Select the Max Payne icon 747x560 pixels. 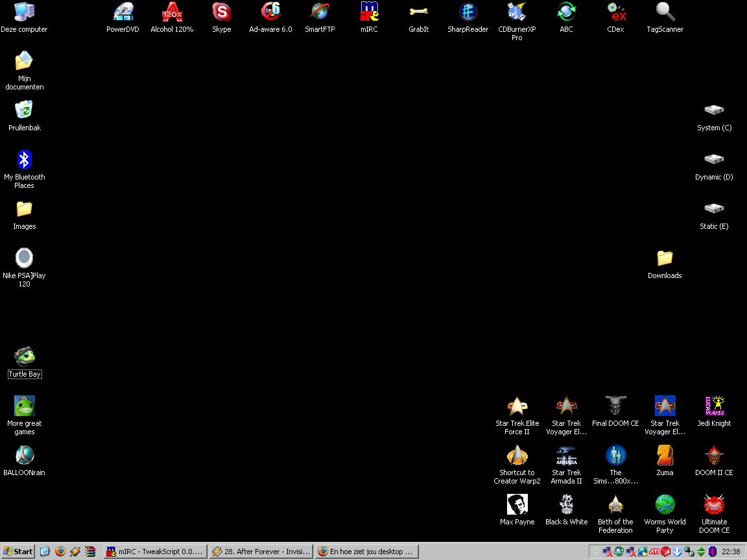[517, 510]
